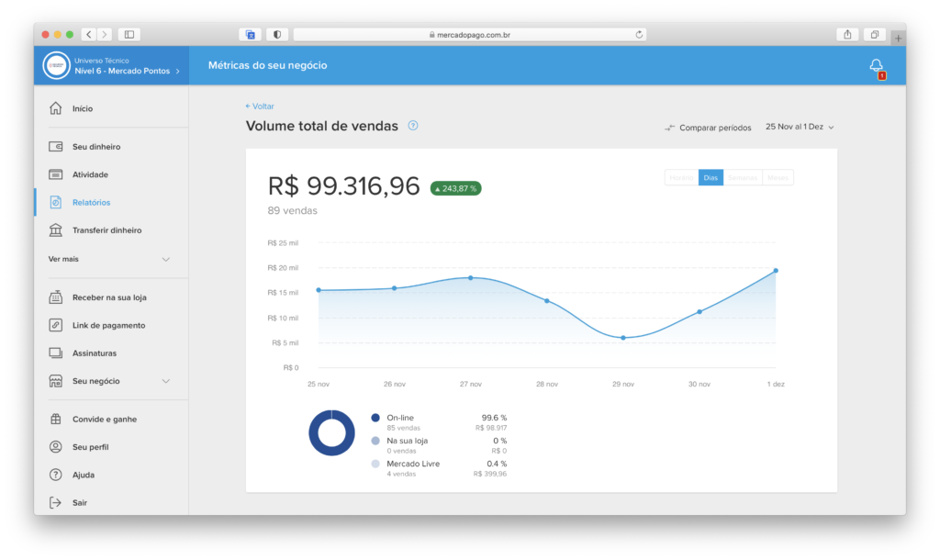Image resolution: width=940 pixels, height=560 pixels.
Task: Click the Seu dinheiro wallet icon
Action: pos(56,147)
